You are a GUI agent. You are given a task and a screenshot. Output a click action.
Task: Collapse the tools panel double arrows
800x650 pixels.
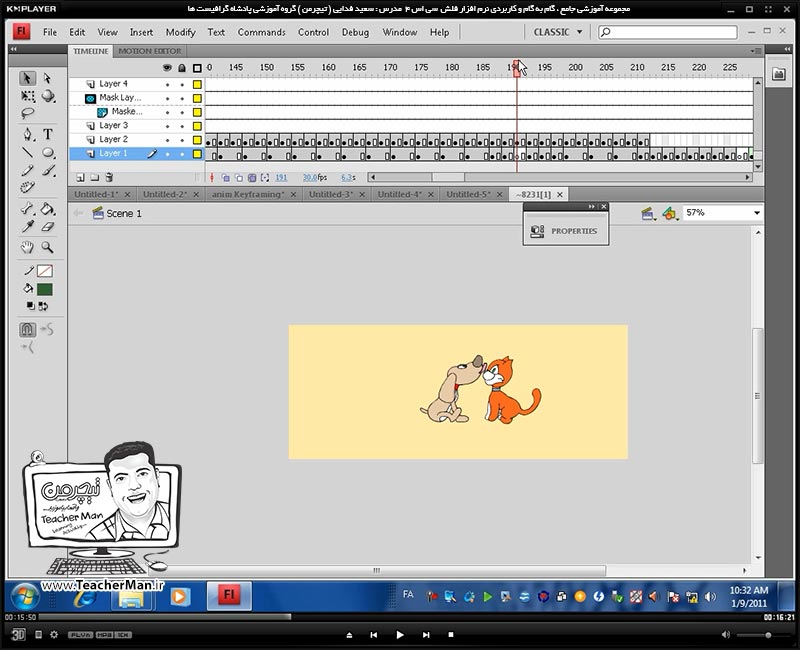[14, 49]
